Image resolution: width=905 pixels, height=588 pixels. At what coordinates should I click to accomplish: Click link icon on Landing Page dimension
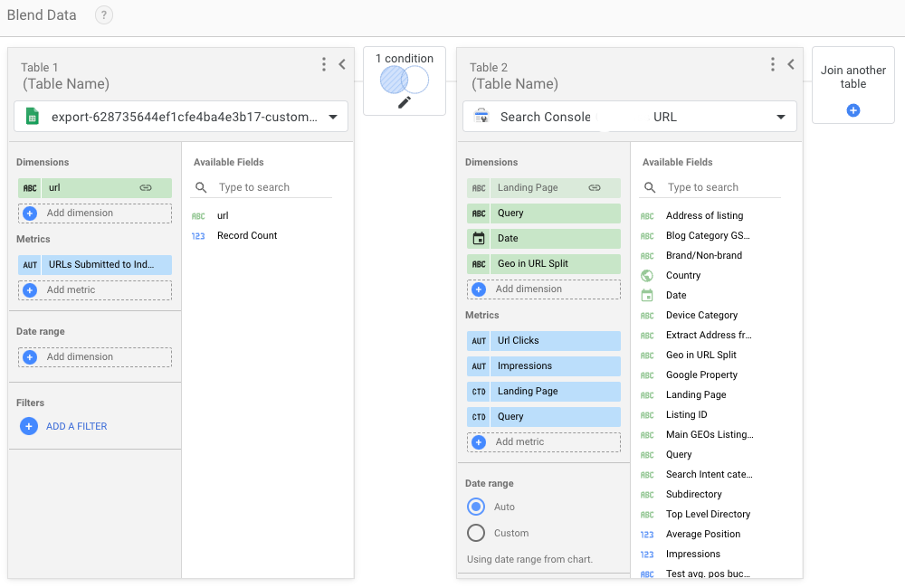coord(595,187)
